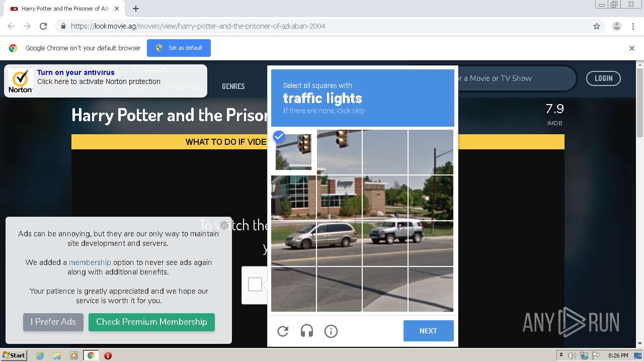
Task: Reload the captcha challenge
Action: point(283,331)
